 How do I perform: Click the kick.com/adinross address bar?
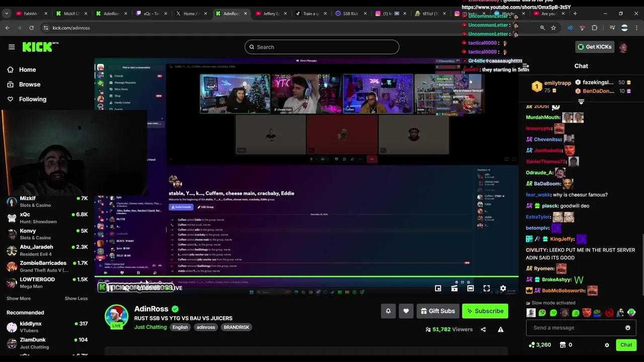[x=71, y=28]
